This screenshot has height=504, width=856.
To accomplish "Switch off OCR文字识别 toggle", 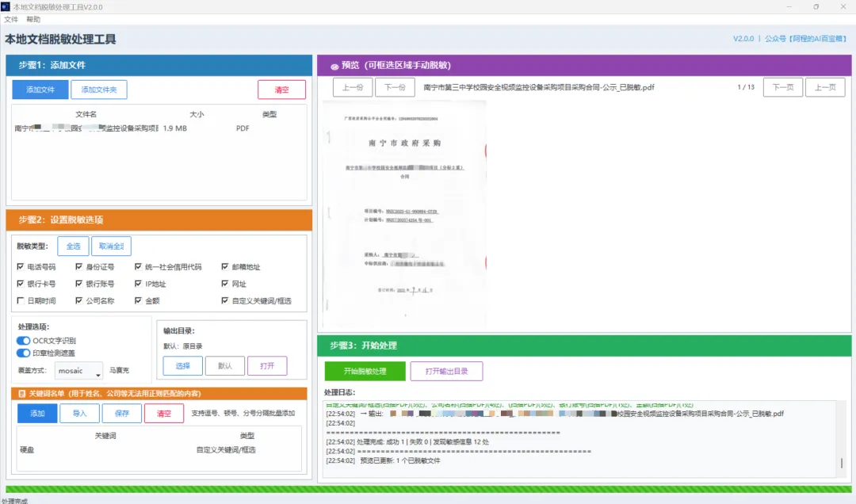I will pyautogui.click(x=23, y=341).
